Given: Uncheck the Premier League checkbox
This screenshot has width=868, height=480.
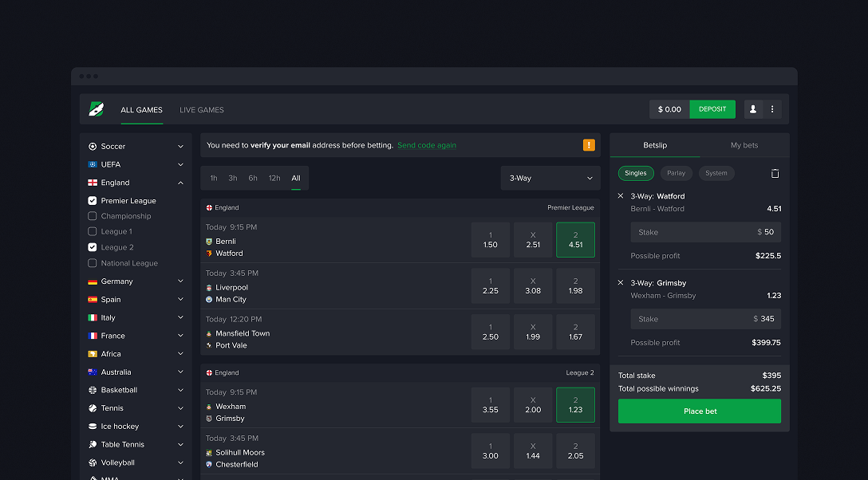Looking at the screenshot, I should (x=93, y=201).
